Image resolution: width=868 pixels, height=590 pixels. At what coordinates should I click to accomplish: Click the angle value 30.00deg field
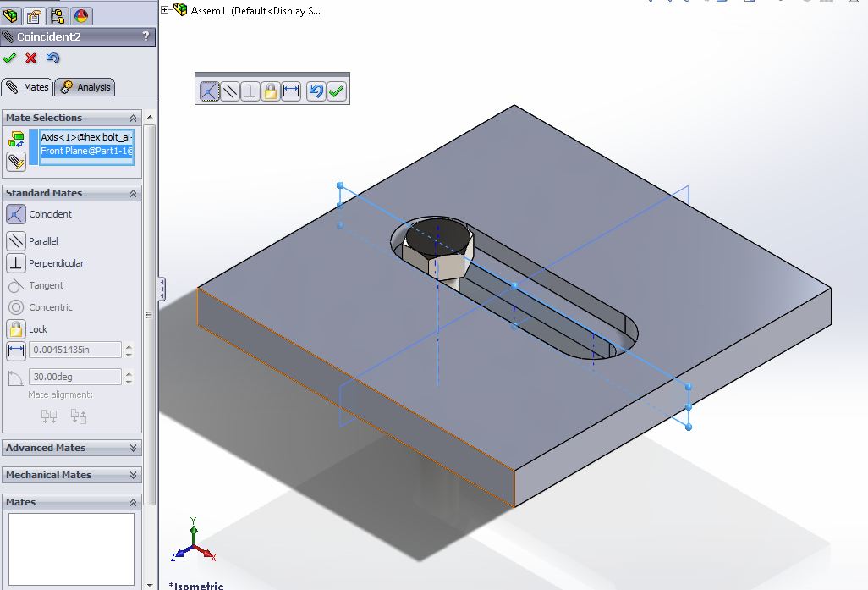click(74, 377)
